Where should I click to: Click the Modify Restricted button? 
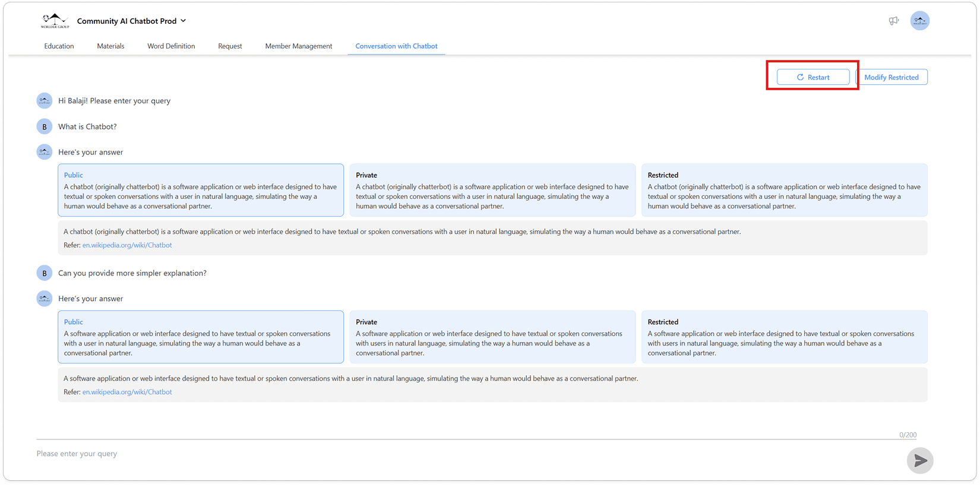point(891,77)
